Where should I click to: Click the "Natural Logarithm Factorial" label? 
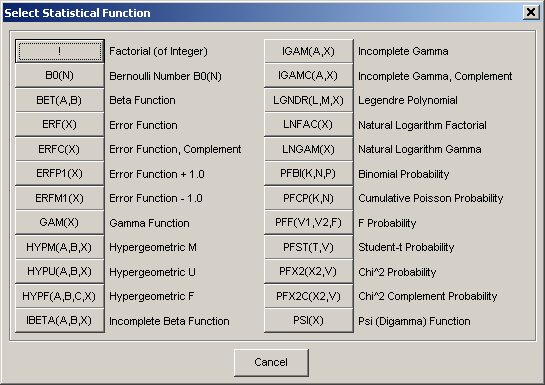pos(422,125)
